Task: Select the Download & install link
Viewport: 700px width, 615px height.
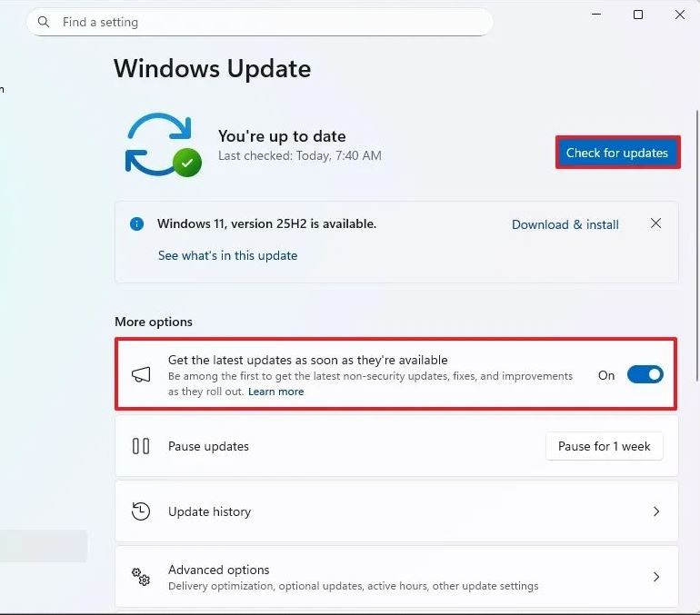Action: coord(565,224)
